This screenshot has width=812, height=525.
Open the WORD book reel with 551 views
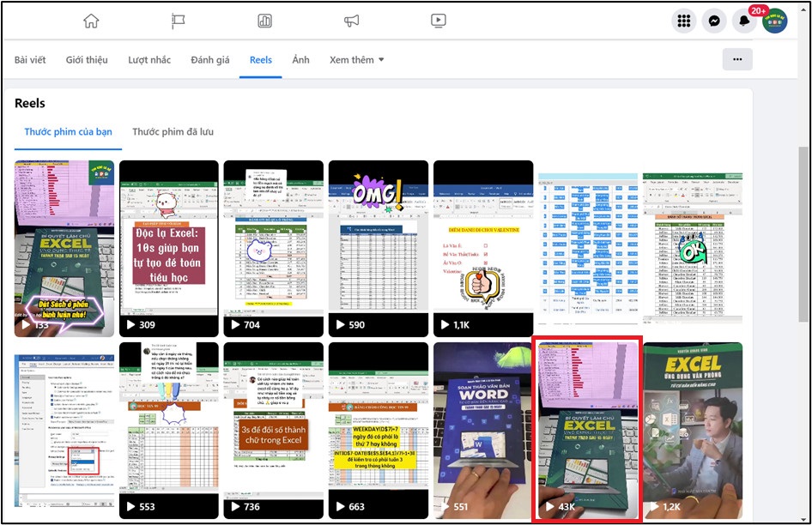coord(483,431)
